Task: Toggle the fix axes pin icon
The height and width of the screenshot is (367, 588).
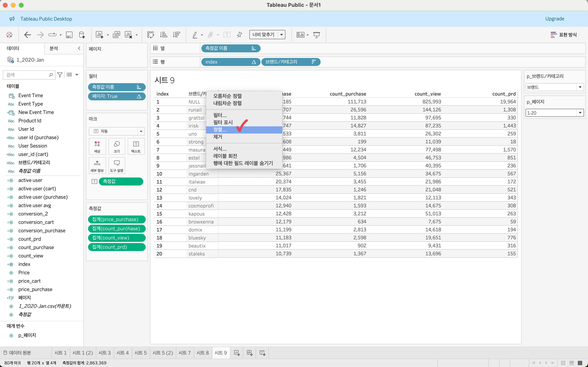Action: (x=240, y=35)
